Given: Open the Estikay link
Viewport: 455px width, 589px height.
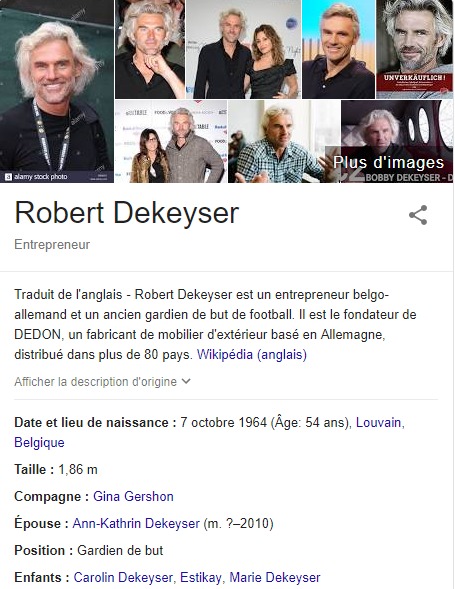Looking at the screenshot, I should [x=200, y=577].
